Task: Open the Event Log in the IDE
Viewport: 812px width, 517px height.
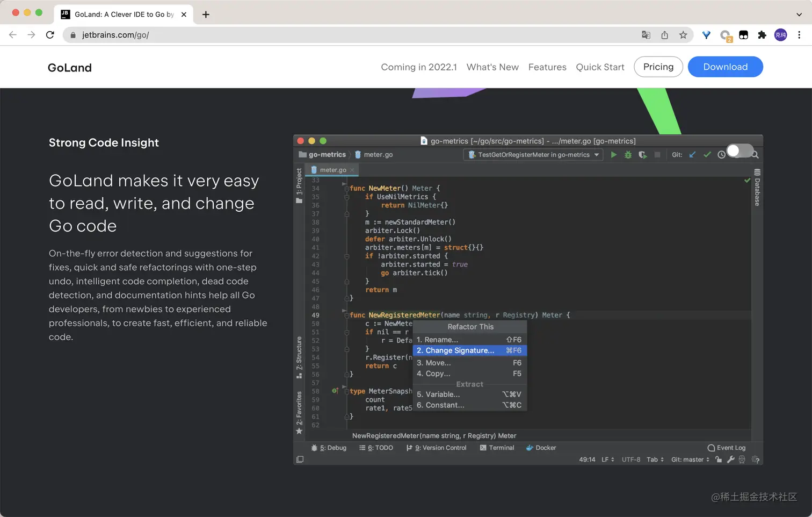Action: [x=727, y=448]
